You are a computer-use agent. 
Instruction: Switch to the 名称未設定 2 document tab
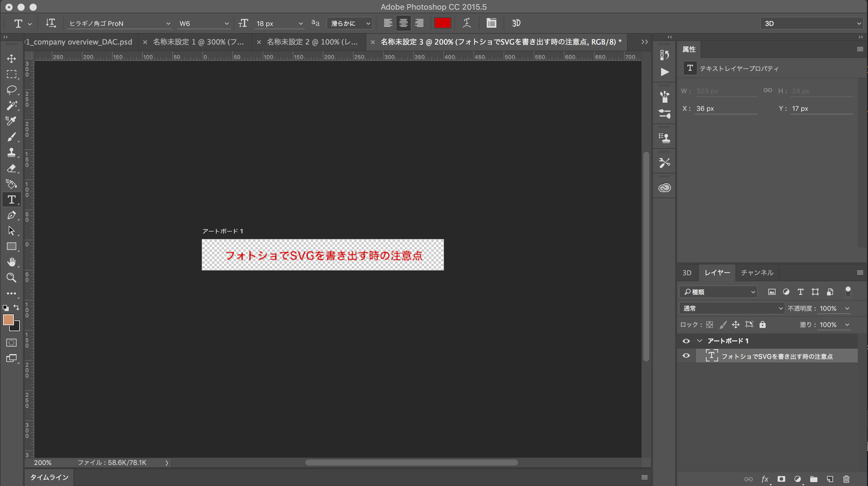pos(312,42)
